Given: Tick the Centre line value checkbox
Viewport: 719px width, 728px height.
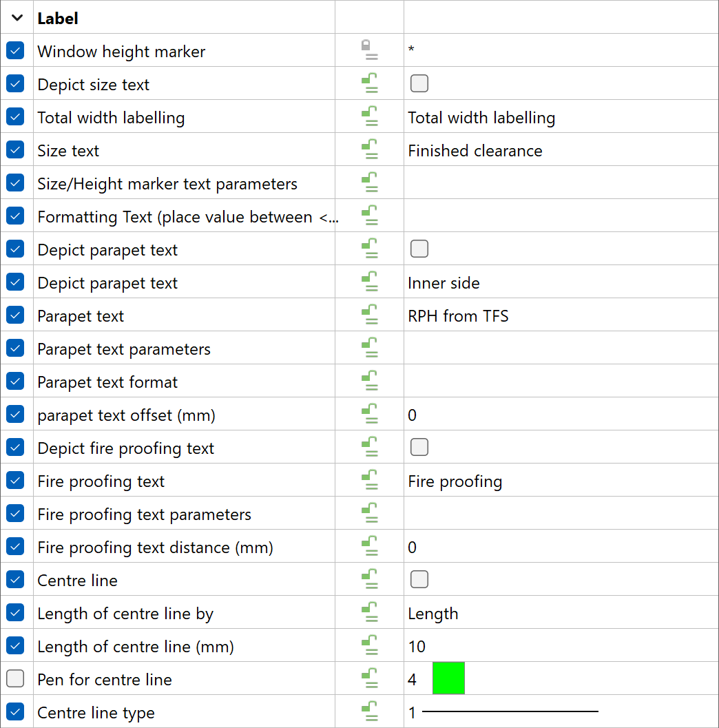Looking at the screenshot, I should pos(419,579).
